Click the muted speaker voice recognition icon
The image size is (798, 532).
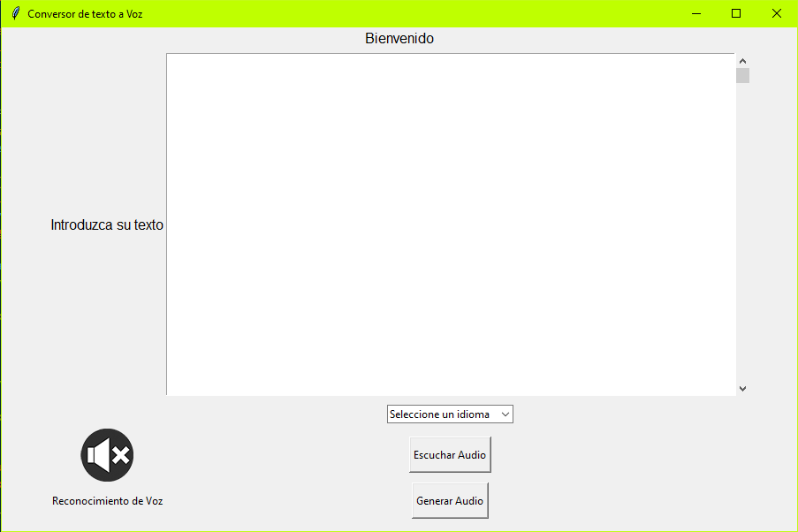[107, 455]
